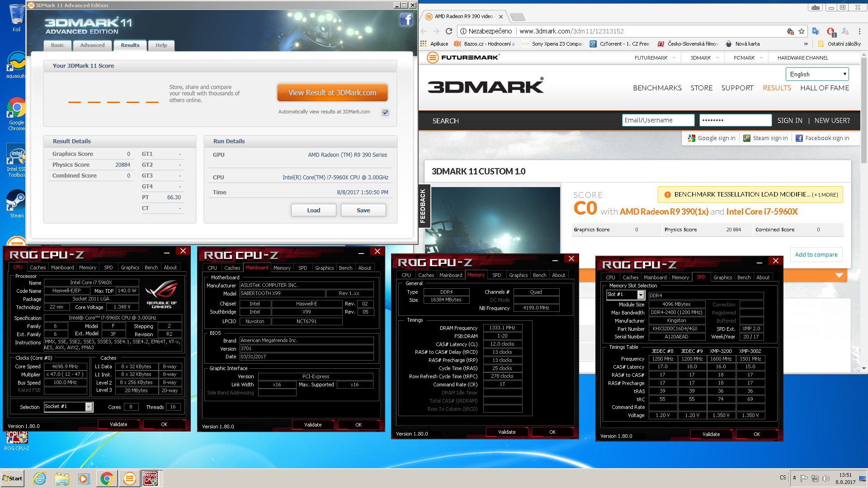Open Internet Explorer from the taskbar
Image resolution: width=868 pixels, height=488 pixels.
40,479
